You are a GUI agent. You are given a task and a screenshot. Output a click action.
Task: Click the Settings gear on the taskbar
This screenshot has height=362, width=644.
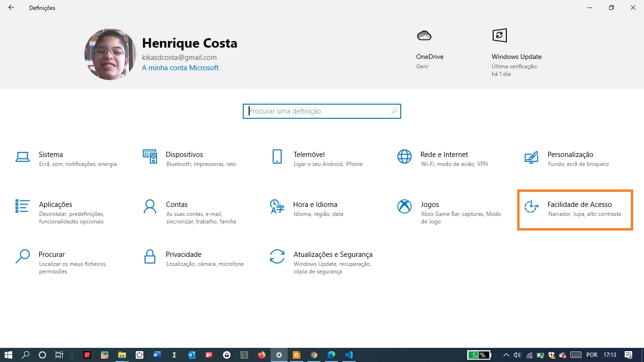pos(279,355)
